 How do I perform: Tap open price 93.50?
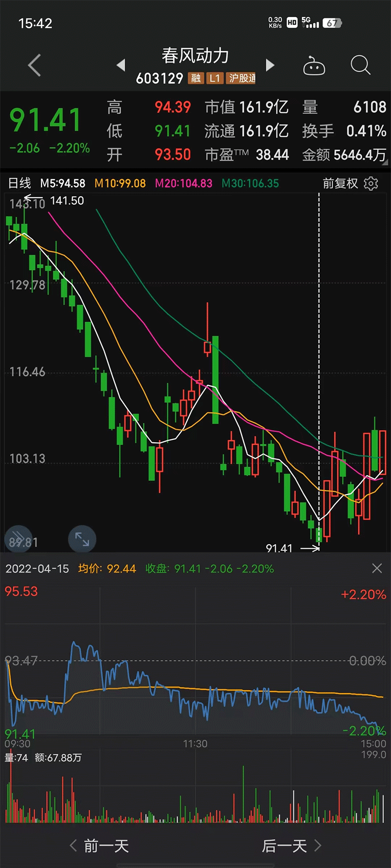pyautogui.click(x=173, y=155)
